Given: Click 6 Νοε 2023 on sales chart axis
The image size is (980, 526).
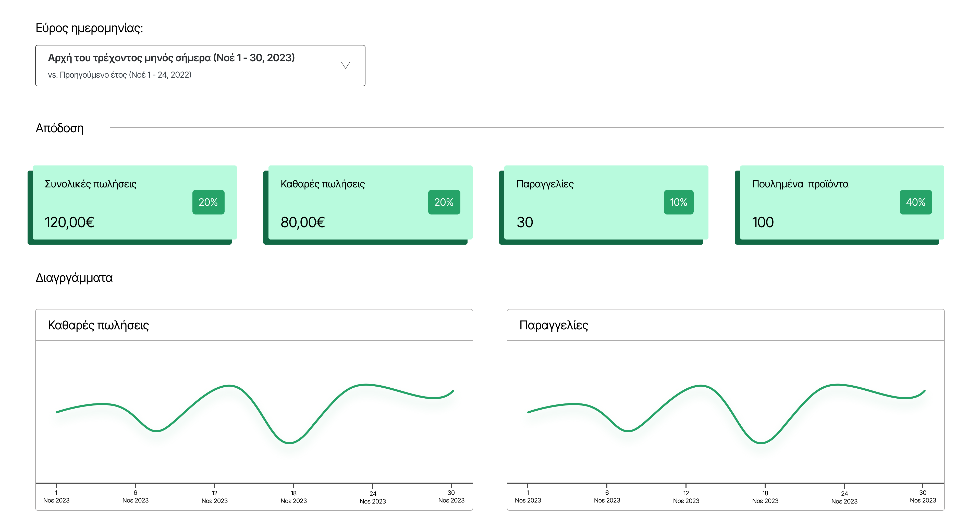Looking at the screenshot, I should (x=135, y=496).
